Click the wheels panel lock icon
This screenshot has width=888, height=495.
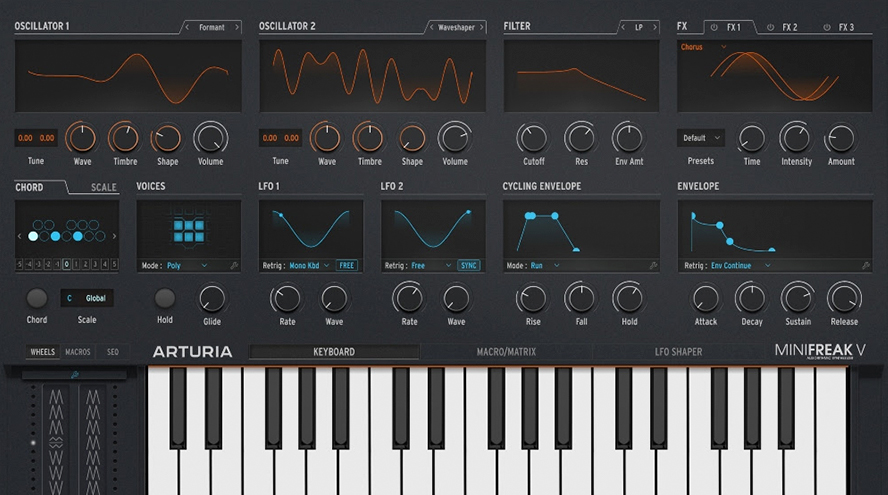(74, 374)
